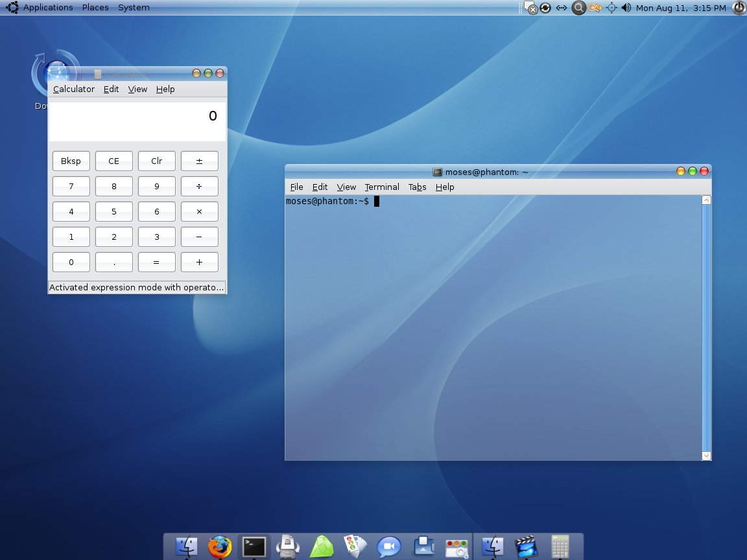747x560 pixels.
Task: Open the traffic-light cards icon in dock
Action: 355,546
